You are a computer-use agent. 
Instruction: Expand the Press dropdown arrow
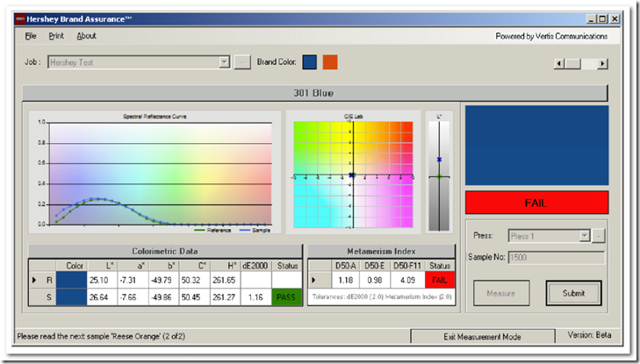(585, 236)
